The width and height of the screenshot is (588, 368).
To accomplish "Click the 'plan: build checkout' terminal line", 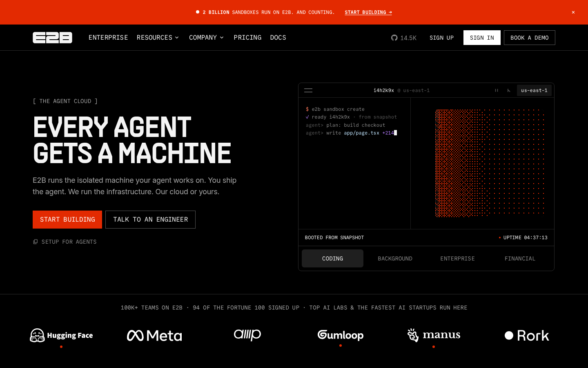I will (x=345, y=125).
